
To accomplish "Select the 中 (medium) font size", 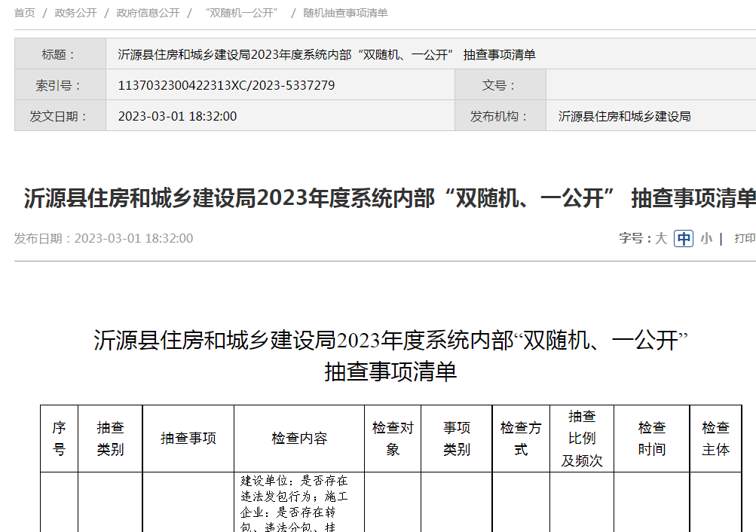I will pyautogui.click(x=684, y=238).
